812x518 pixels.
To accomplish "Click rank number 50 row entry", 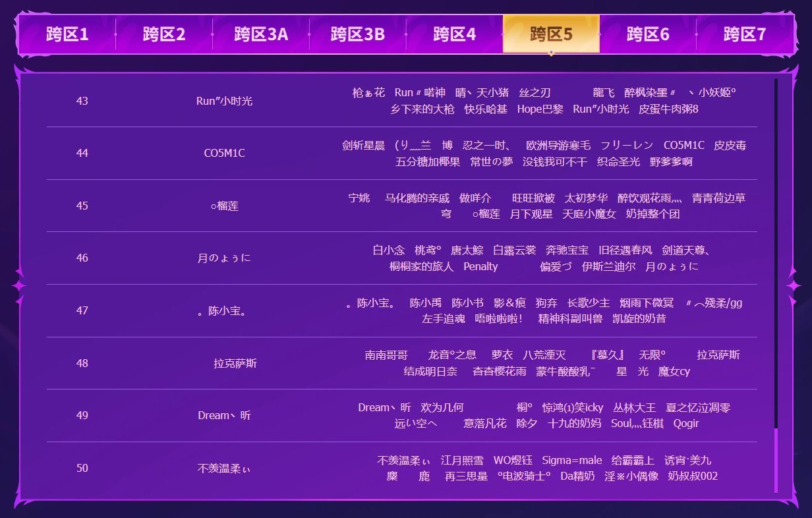I will [x=81, y=469].
